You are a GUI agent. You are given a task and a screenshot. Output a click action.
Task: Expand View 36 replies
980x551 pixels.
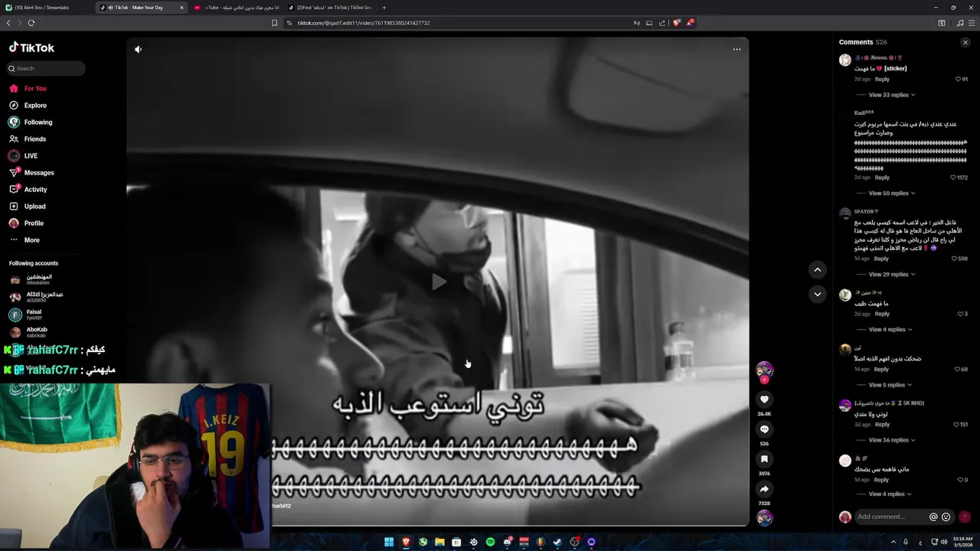point(891,441)
